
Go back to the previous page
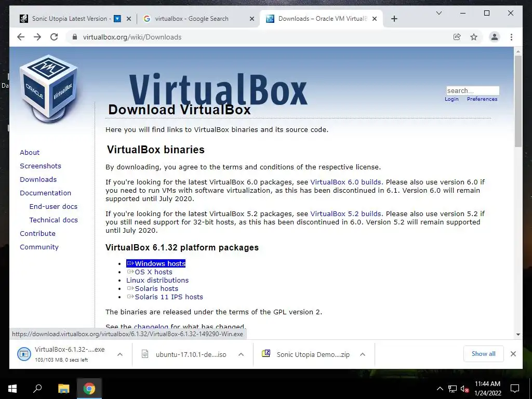(21, 37)
